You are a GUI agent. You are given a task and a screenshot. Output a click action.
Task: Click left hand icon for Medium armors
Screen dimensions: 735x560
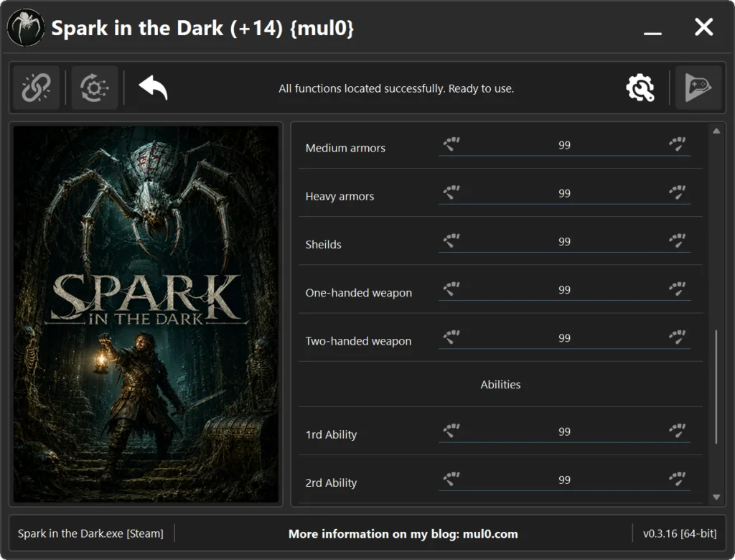pos(452,144)
